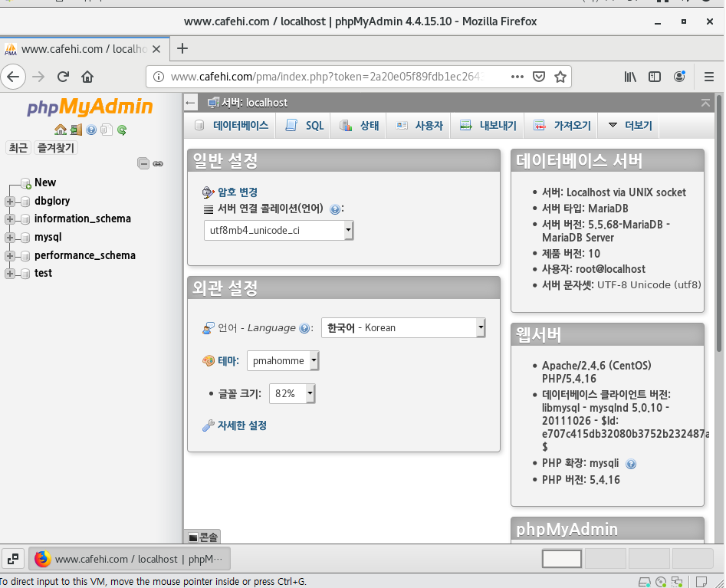Select first workspace in pager

[562, 559]
